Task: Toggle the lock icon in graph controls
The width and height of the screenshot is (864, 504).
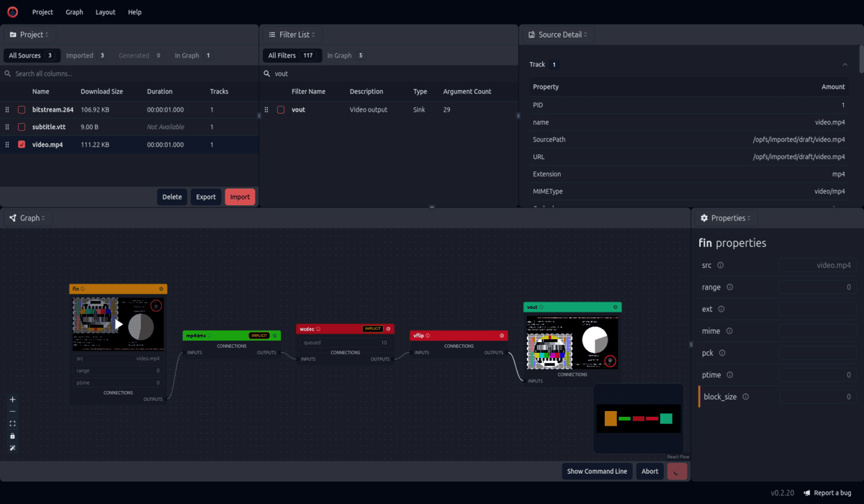Action: [12, 436]
